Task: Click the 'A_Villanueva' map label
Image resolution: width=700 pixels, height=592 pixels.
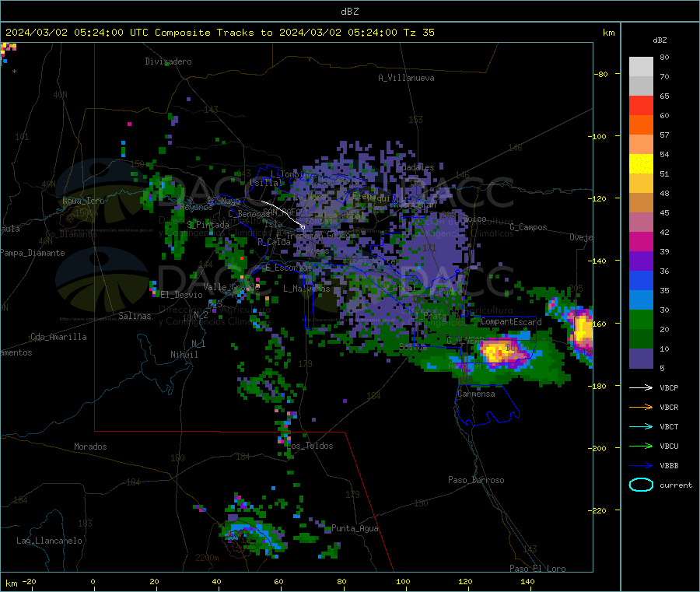Action: pyautogui.click(x=406, y=78)
